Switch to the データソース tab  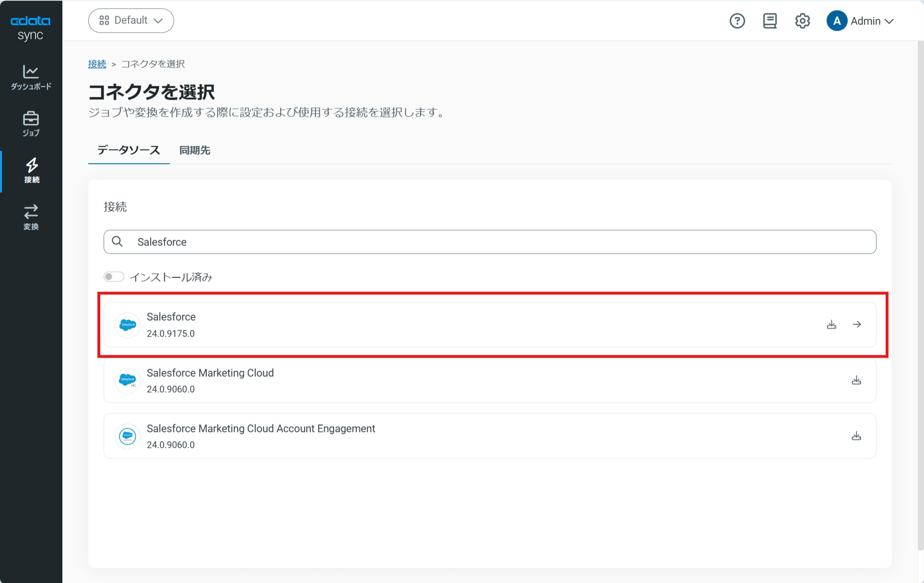pos(129,151)
